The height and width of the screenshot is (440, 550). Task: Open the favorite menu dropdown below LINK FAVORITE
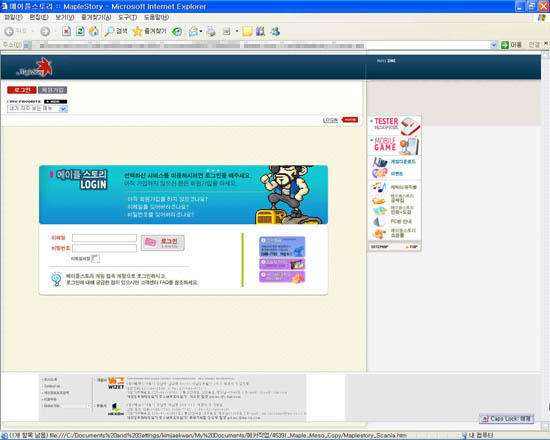pos(37,109)
